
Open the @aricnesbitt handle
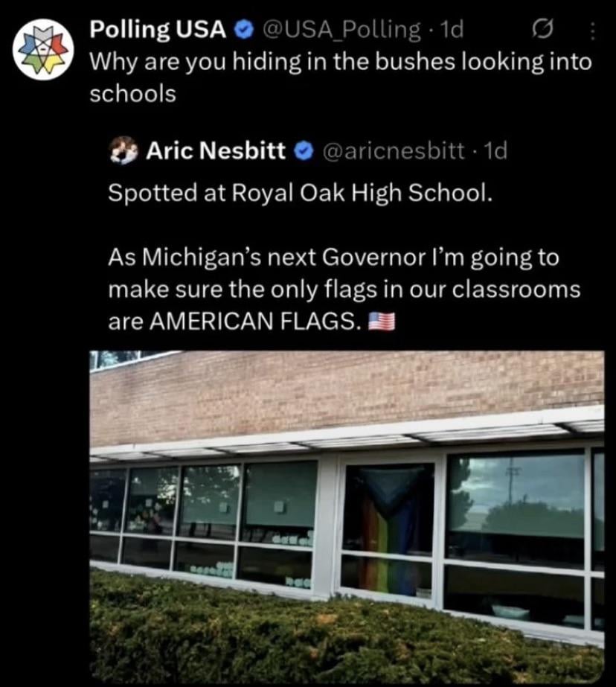pos(394,151)
